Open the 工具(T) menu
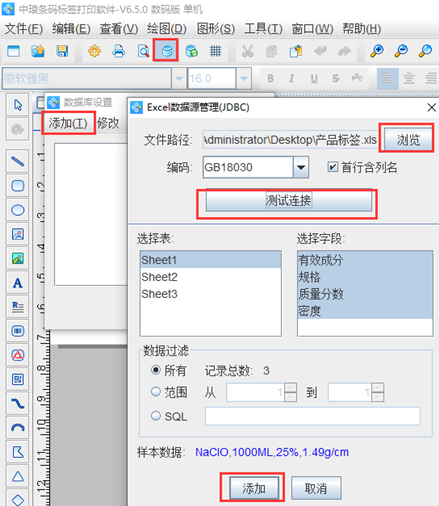The width and height of the screenshot is (439, 506). 263,29
